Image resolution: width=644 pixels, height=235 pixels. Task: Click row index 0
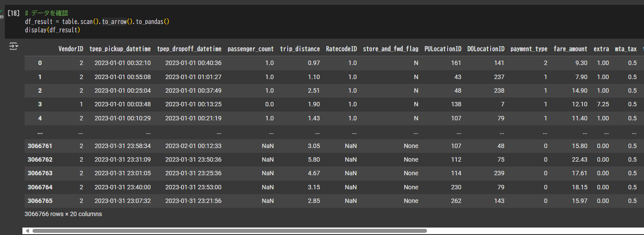pyautogui.click(x=40, y=63)
